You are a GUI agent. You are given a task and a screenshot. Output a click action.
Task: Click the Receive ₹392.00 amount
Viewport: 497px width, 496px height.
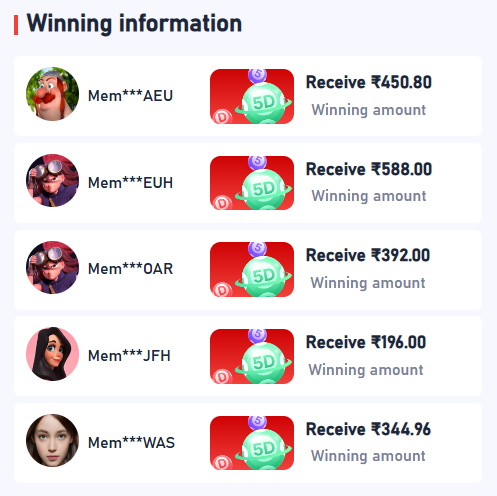[x=368, y=255]
